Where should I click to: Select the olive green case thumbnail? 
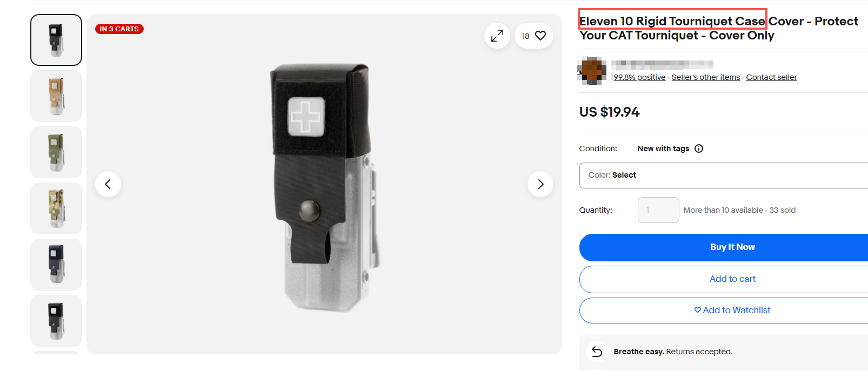point(56,152)
